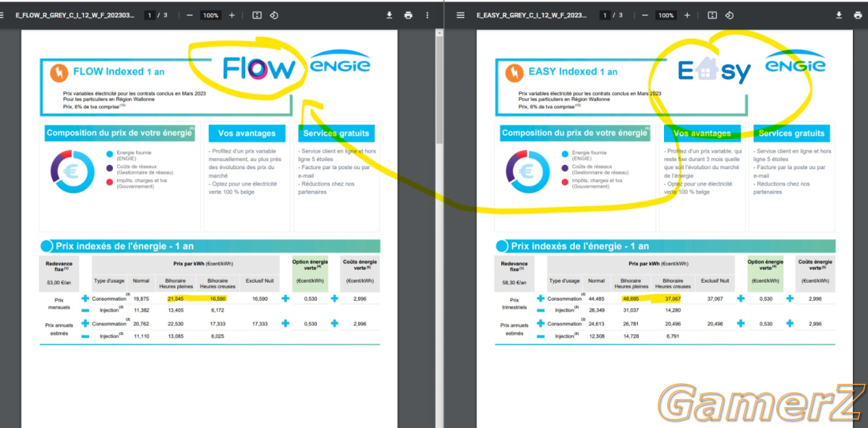This screenshot has height=428, width=868.
Task: Click the euro donut chart in FLOW document
Action: pos(72,171)
